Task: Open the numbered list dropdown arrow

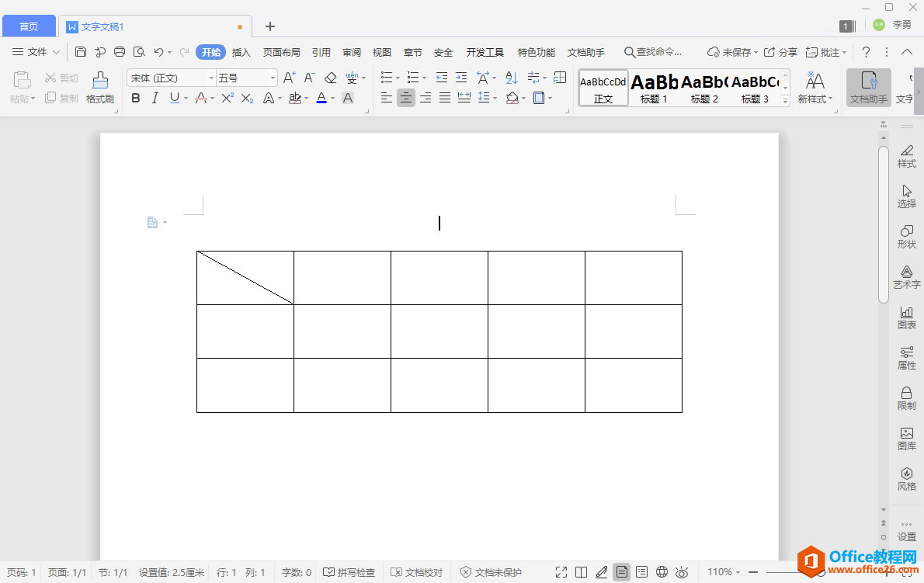Action: [424, 78]
